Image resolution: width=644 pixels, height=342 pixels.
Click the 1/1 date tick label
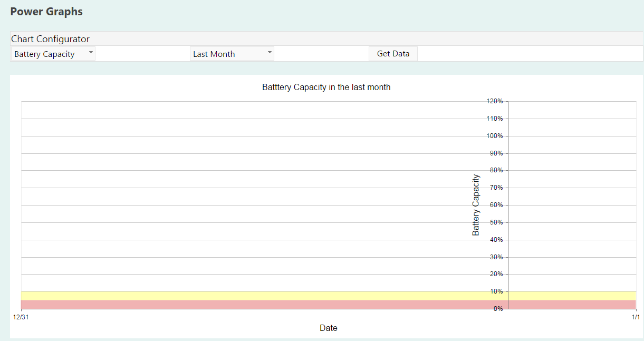tap(635, 317)
